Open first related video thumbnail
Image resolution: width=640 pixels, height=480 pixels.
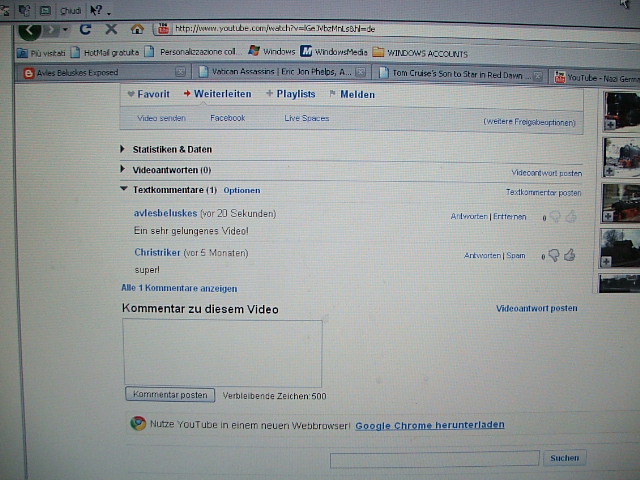pos(622,111)
